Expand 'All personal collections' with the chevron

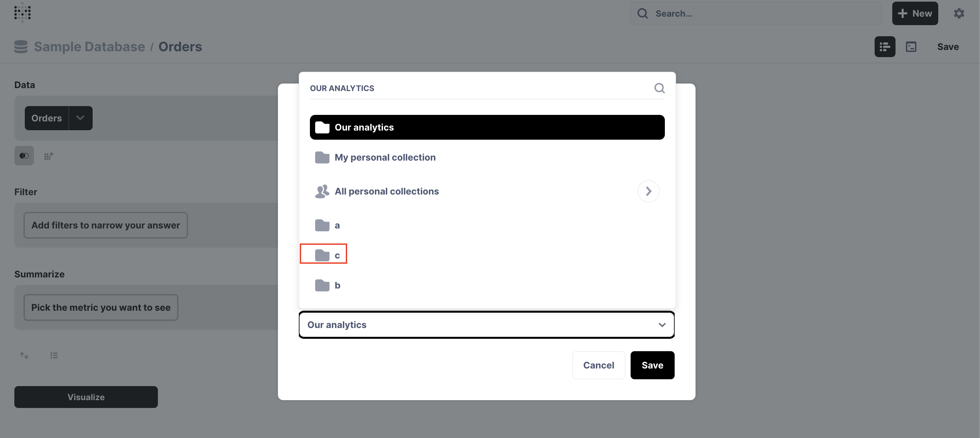tap(648, 191)
